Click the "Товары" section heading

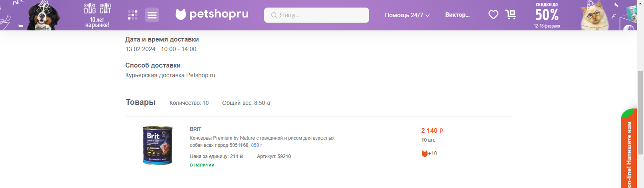pyautogui.click(x=140, y=102)
